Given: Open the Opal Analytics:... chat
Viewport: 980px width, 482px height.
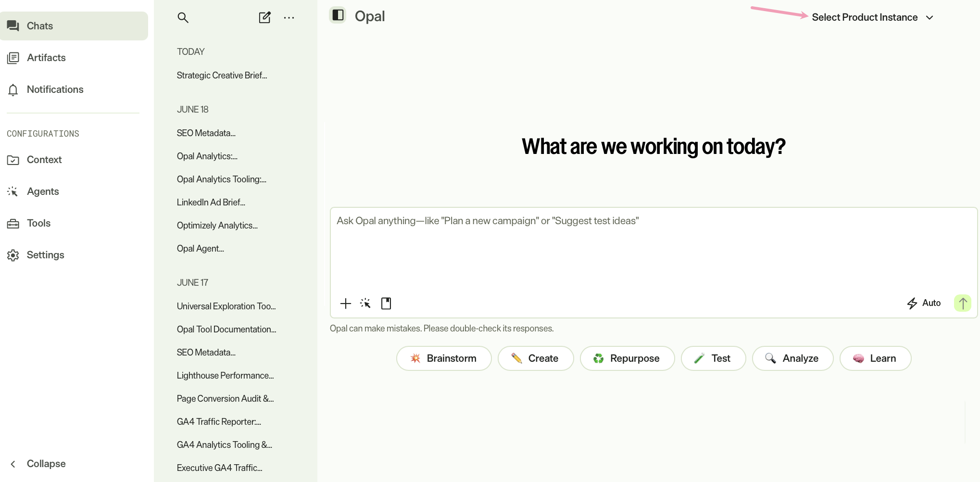Looking at the screenshot, I should click(207, 156).
